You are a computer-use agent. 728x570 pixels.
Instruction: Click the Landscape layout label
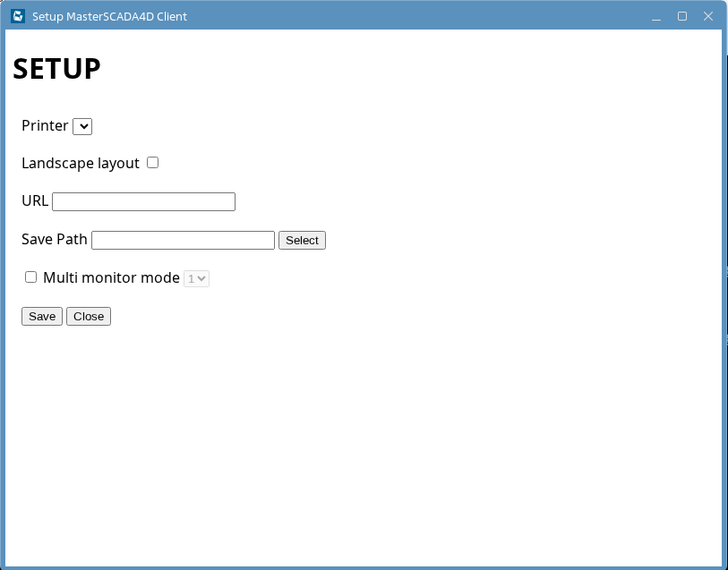click(81, 163)
